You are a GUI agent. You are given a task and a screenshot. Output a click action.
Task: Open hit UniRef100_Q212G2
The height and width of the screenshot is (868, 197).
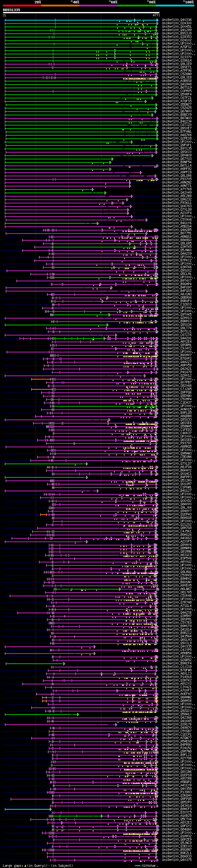pos(177,525)
